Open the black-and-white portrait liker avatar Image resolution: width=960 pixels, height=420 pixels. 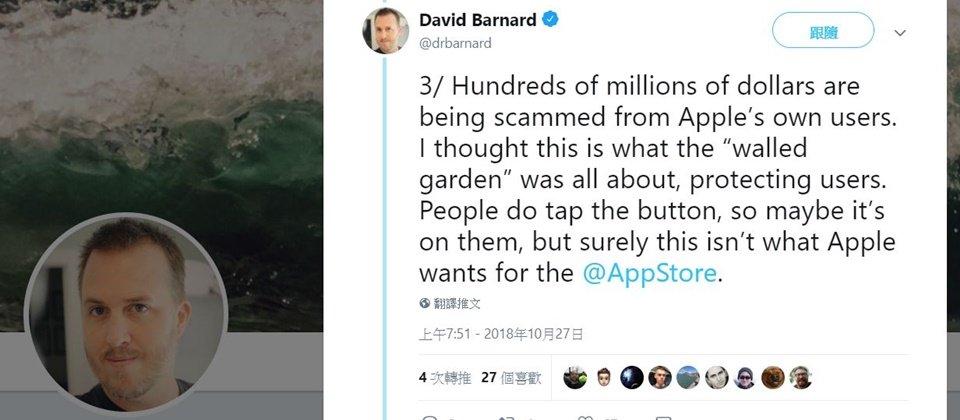click(716, 378)
